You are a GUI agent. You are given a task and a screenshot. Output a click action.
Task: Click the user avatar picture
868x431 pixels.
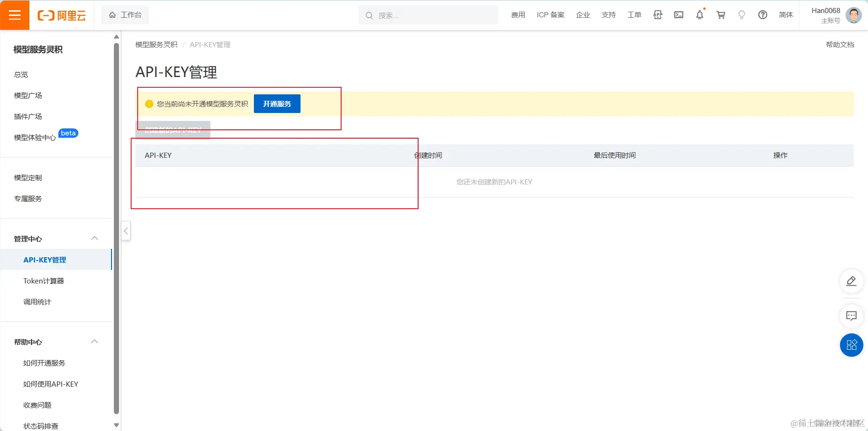click(854, 15)
